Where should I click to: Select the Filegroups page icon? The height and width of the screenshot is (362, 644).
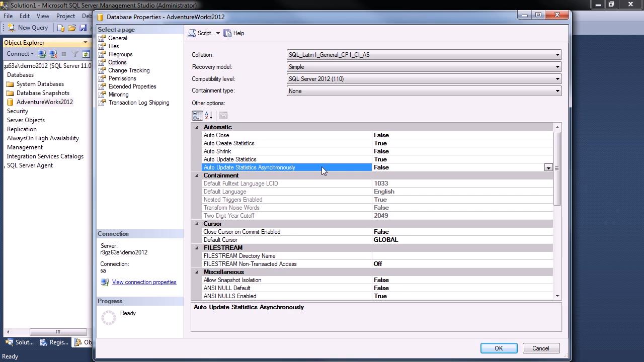click(102, 54)
